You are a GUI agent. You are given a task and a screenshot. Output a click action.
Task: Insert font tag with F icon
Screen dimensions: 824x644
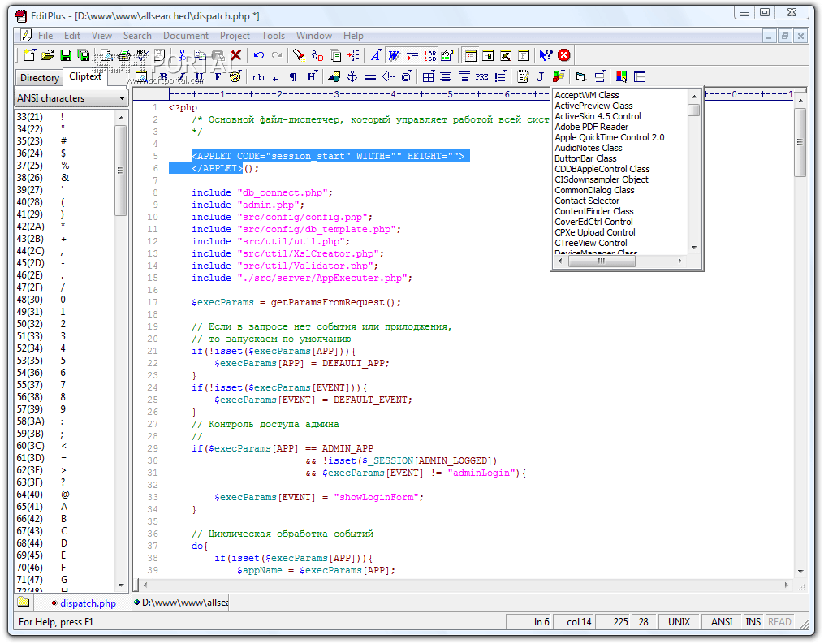coord(218,77)
